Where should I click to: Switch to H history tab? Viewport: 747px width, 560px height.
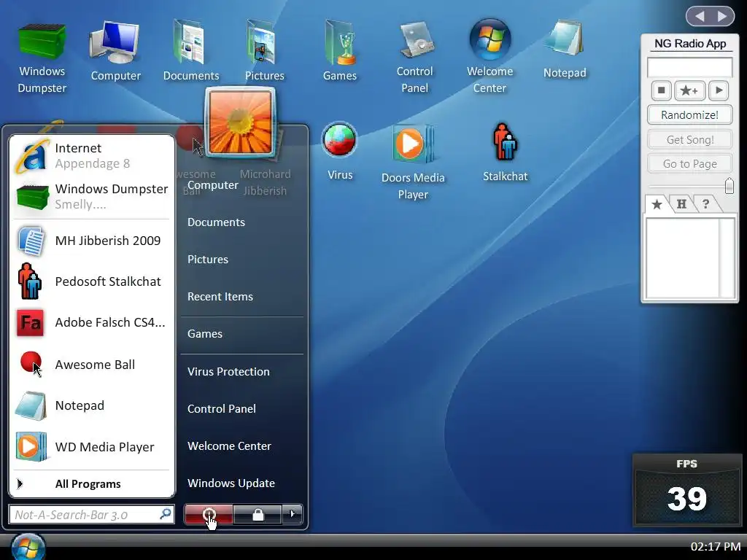(681, 204)
